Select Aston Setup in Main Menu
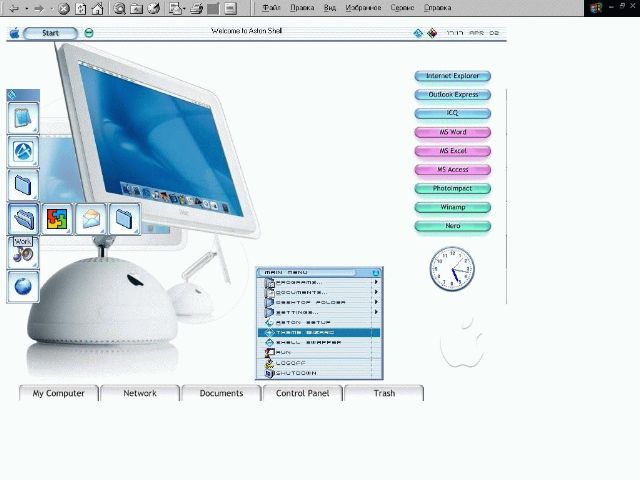640x480 pixels. 319,322
